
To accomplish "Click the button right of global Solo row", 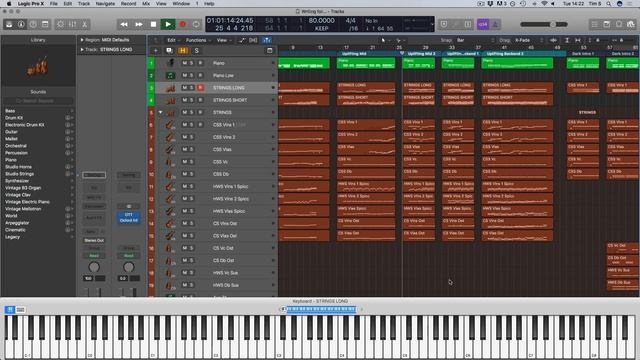I will 269,51.
